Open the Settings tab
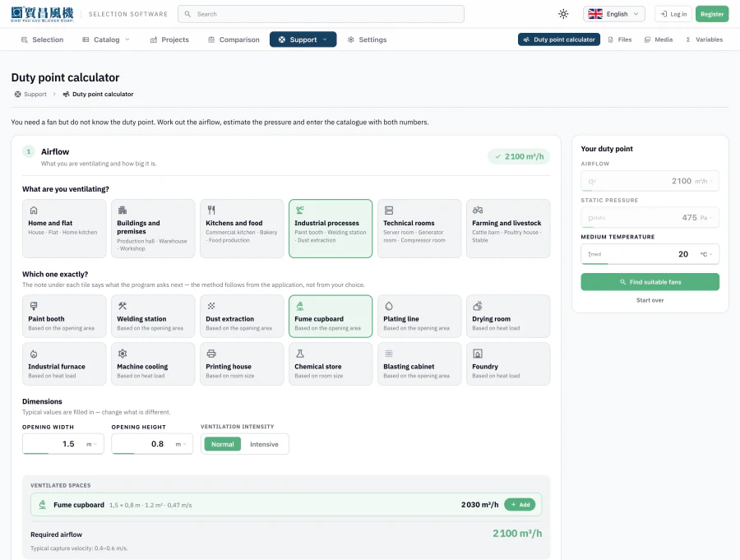Viewport: 740px width, 560px height. (368, 39)
